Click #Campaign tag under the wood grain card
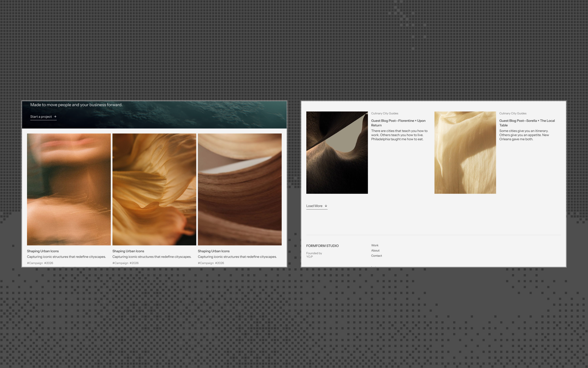 [206, 263]
